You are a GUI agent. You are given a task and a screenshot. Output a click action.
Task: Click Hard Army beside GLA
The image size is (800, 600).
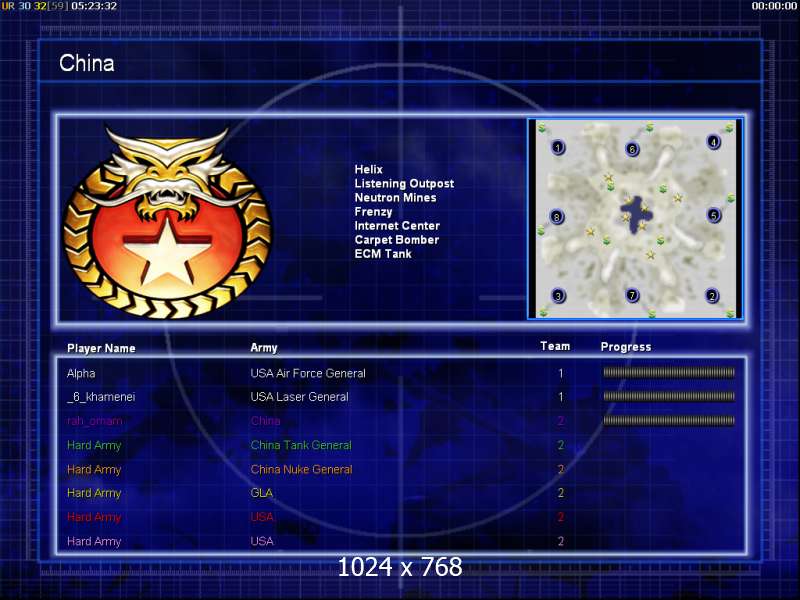tap(94, 493)
